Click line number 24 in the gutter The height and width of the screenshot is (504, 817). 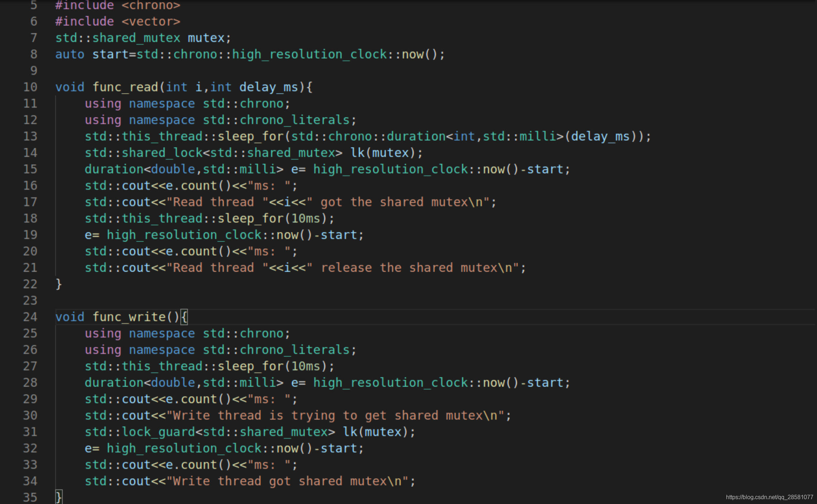pos(30,317)
